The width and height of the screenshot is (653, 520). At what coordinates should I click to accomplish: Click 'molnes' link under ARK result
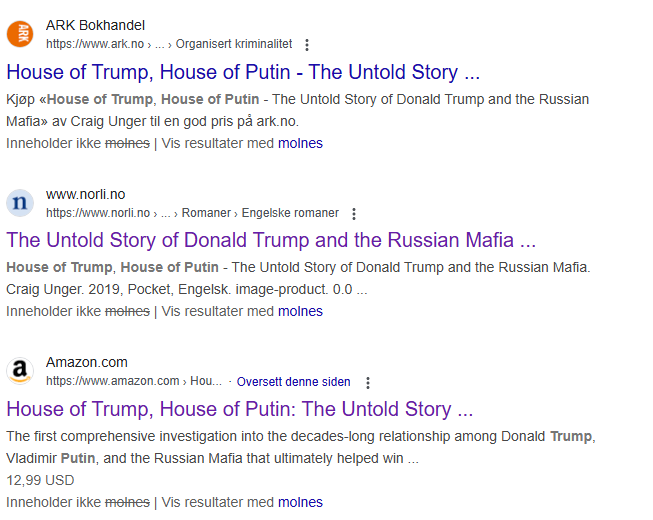coord(300,143)
